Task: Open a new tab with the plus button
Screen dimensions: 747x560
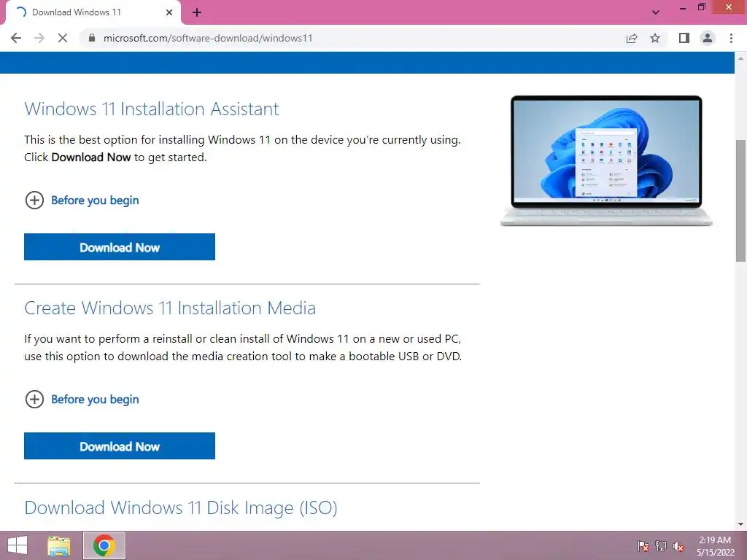Action: pyautogui.click(x=197, y=12)
